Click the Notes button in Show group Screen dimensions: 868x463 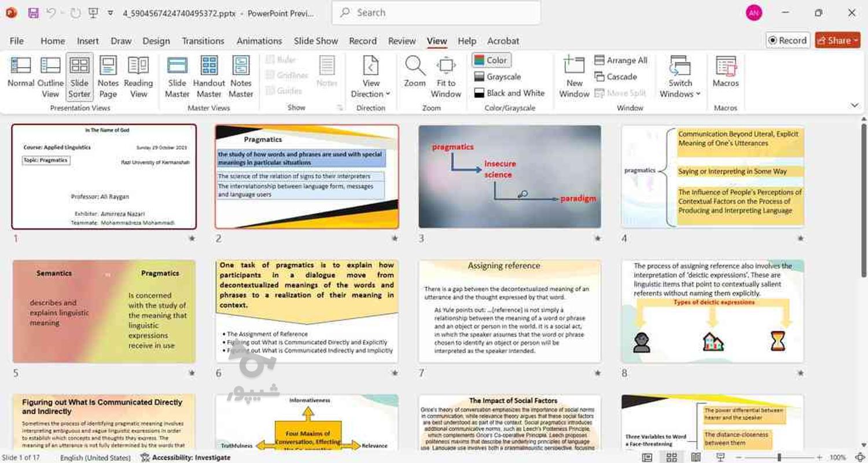coord(327,72)
